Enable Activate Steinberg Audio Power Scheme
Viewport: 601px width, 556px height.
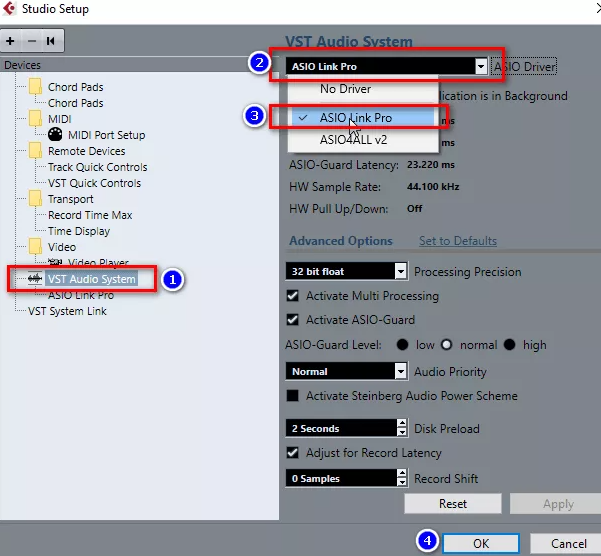(293, 395)
